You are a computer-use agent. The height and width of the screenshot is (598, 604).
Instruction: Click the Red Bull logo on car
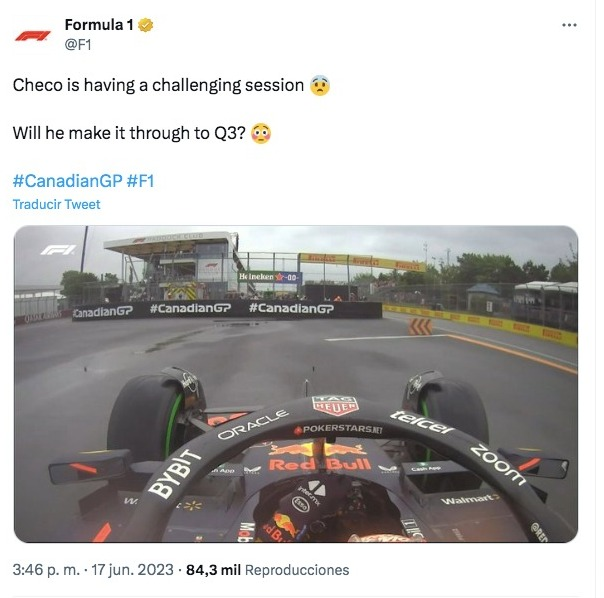click(x=319, y=459)
